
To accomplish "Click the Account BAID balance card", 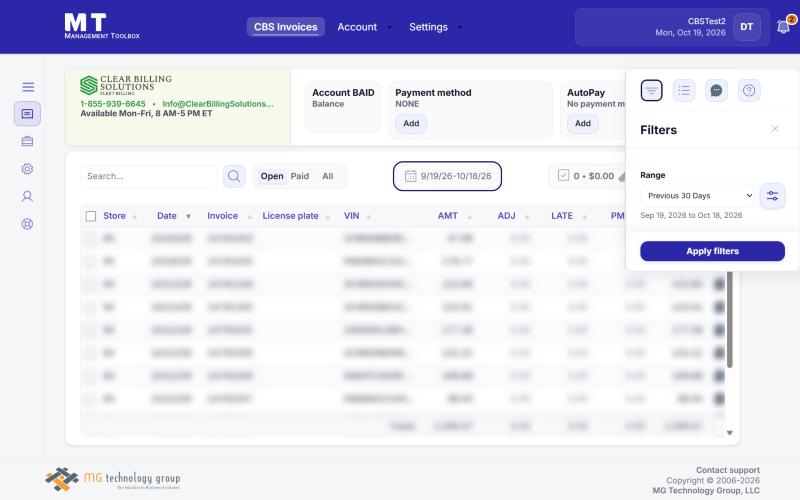I will tap(343, 107).
